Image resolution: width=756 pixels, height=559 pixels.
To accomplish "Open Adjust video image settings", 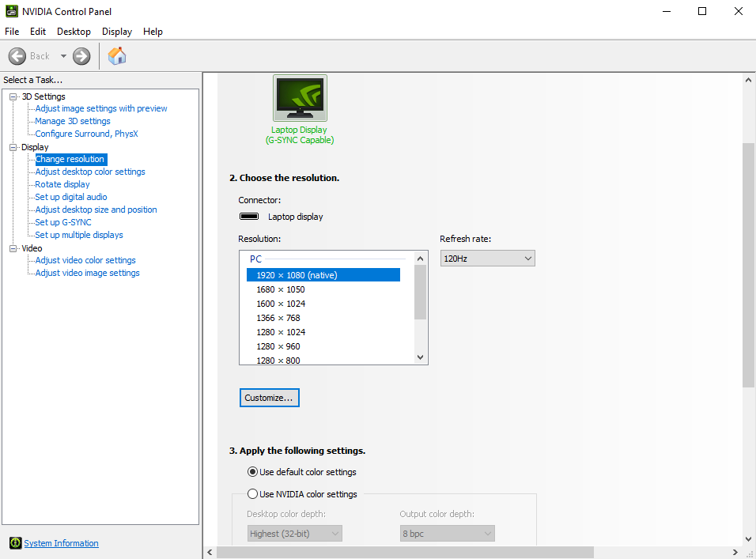I will point(87,273).
